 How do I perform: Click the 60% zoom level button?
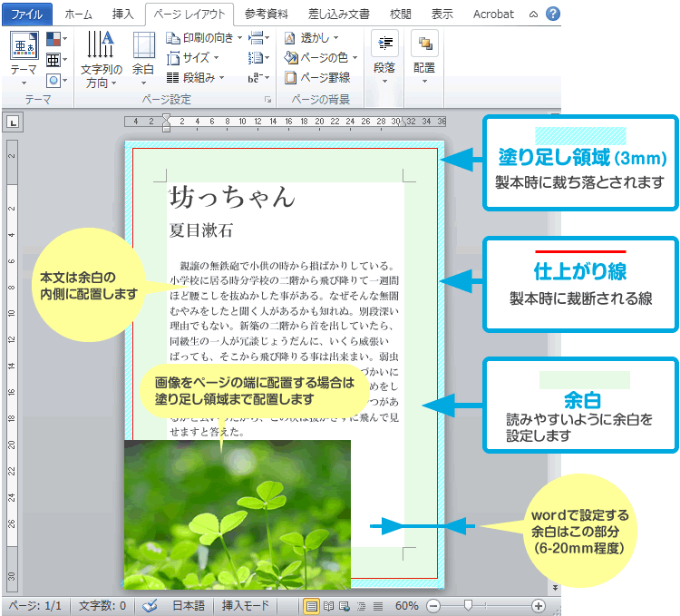pos(407,605)
